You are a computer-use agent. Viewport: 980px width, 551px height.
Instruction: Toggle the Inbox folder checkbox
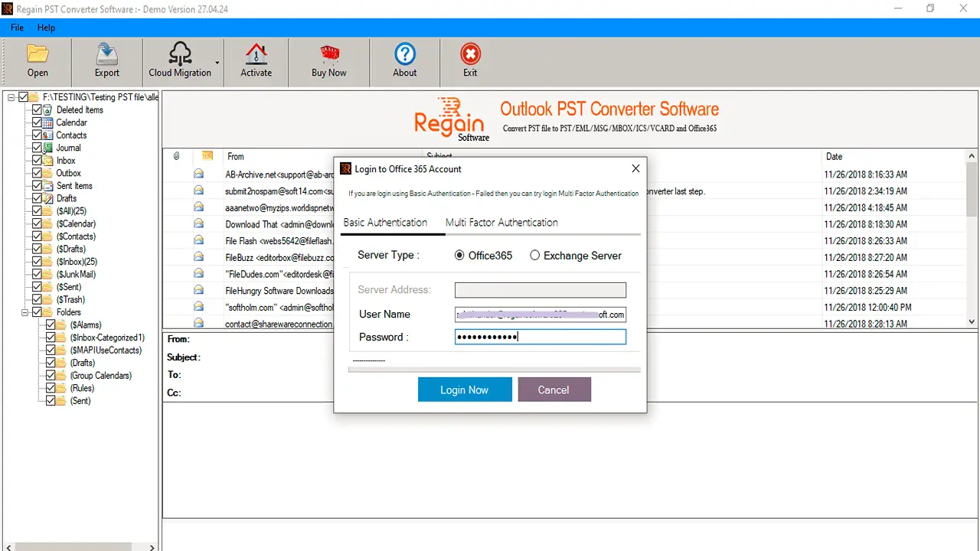37,161
